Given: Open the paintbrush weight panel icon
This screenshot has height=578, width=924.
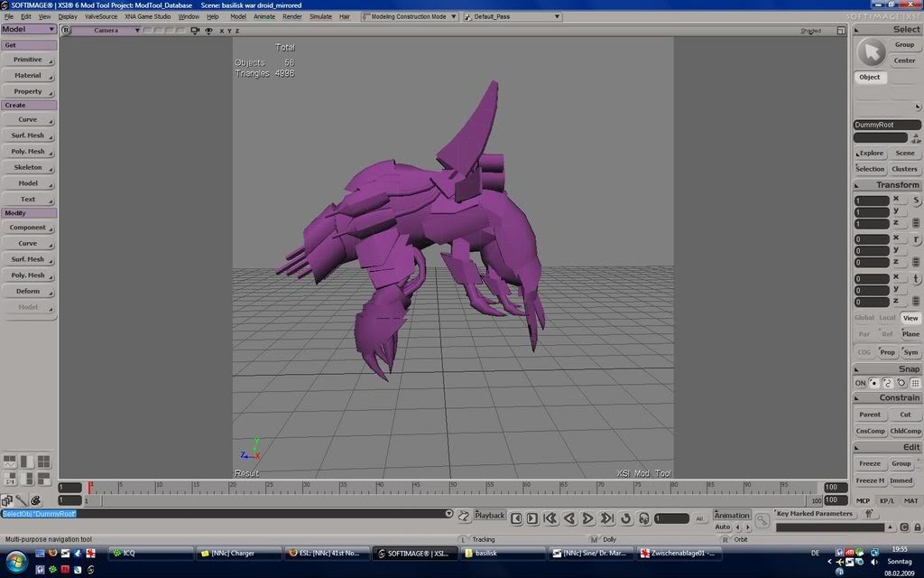Looking at the screenshot, I should pos(22,500).
